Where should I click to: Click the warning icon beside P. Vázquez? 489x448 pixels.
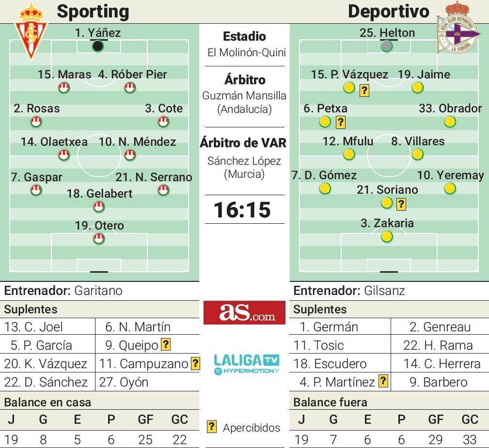pyautogui.click(x=364, y=91)
